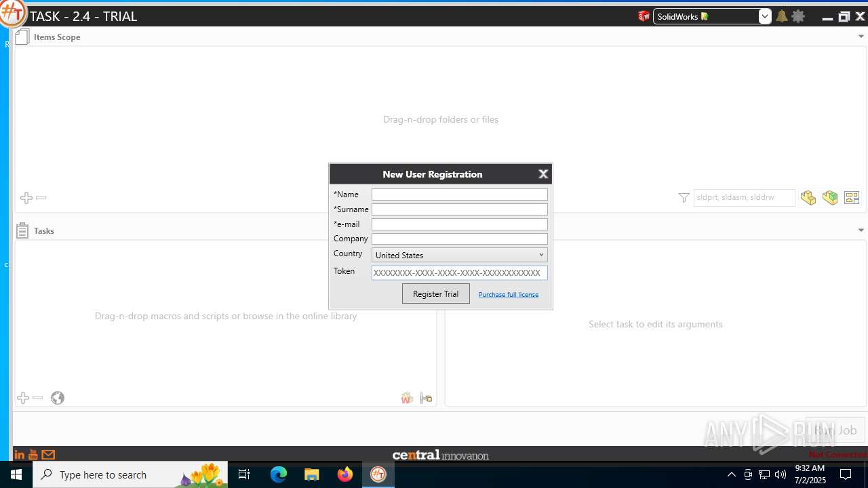Click the yellow part model scope icon
The image size is (868, 488).
point(808,198)
